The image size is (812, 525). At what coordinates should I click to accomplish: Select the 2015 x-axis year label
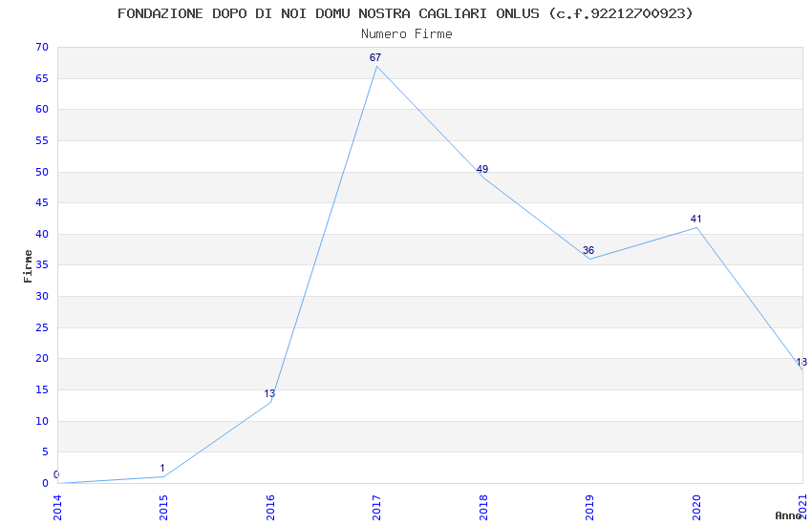pos(163,508)
